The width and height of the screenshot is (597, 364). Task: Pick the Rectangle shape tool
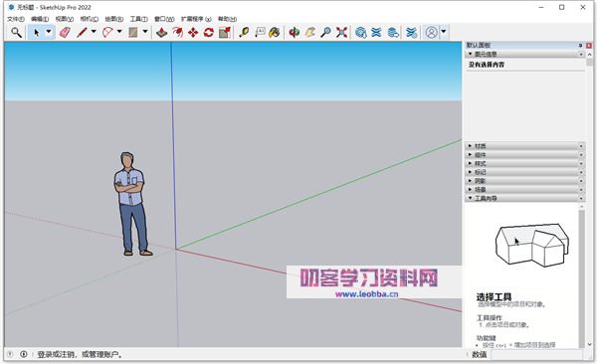[133, 33]
